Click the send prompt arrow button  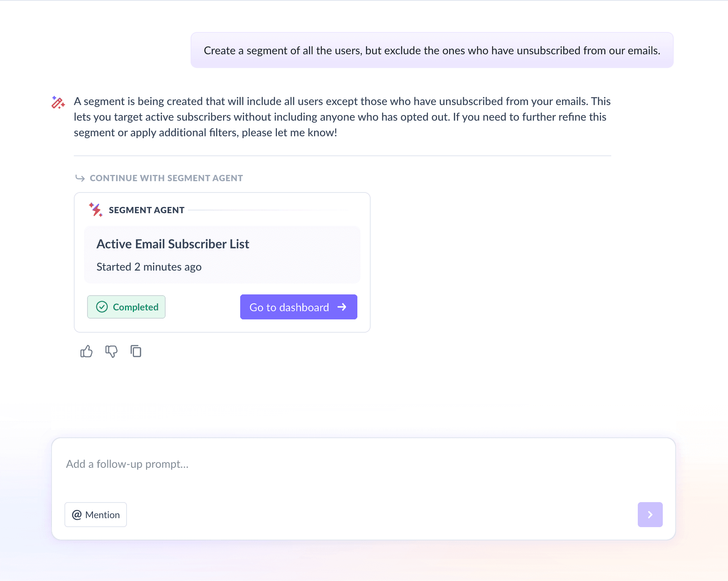[x=650, y=515]
